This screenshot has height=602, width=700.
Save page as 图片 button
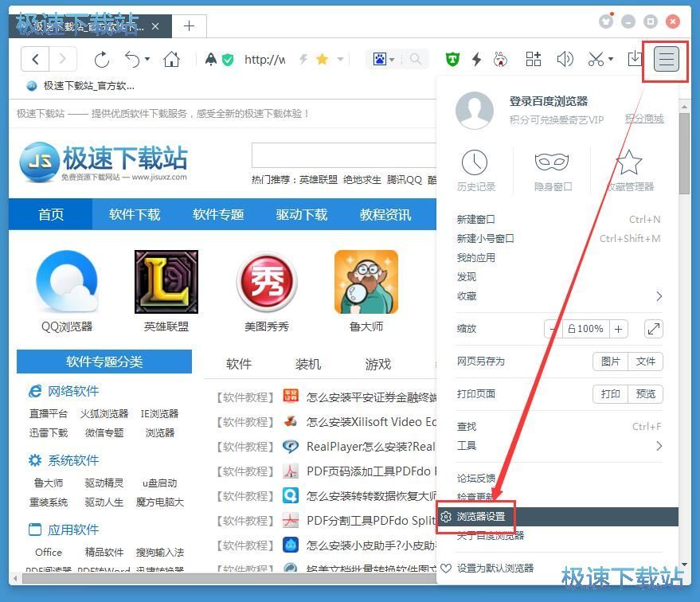pyautogui.click(x=611, y=362)
